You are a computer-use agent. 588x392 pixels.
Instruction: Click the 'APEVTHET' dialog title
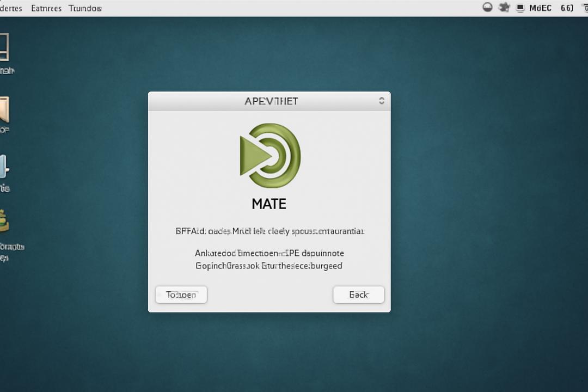coord(271,101)
